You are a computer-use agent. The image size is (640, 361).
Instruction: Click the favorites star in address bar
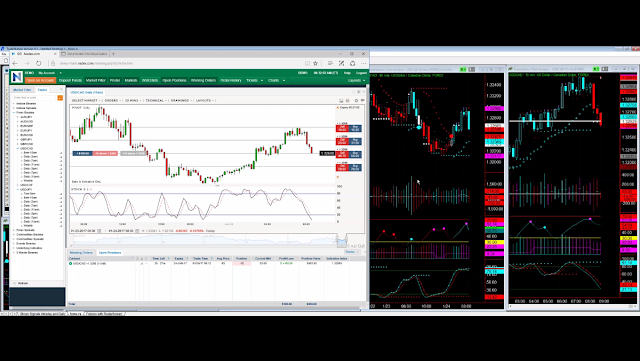pos(315,63)
